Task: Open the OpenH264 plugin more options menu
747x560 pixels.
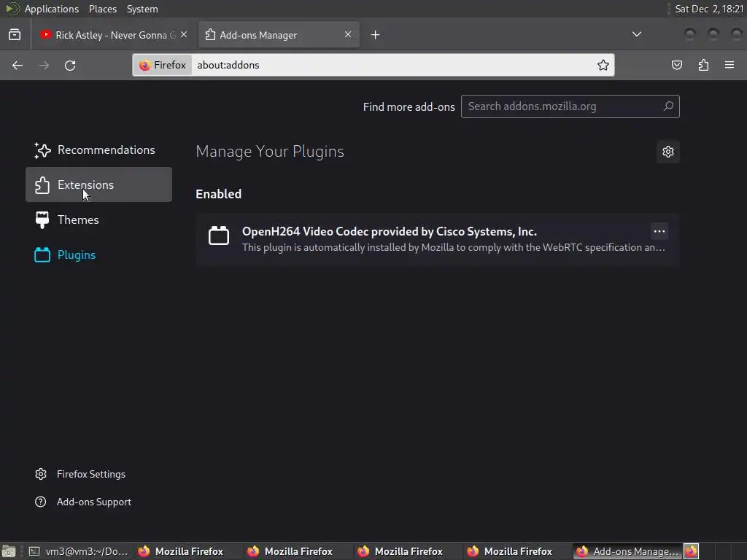Action: coord(659,231)
